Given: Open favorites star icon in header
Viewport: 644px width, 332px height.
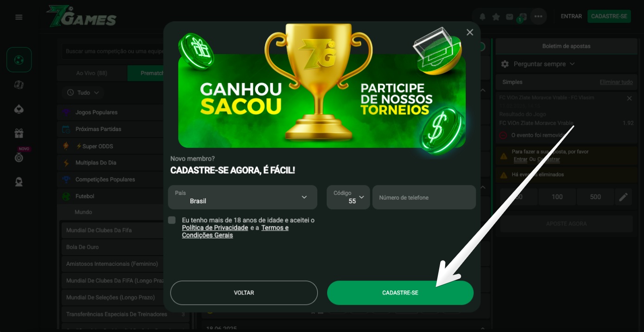Looking at the screenshot, I should point(496,17).
